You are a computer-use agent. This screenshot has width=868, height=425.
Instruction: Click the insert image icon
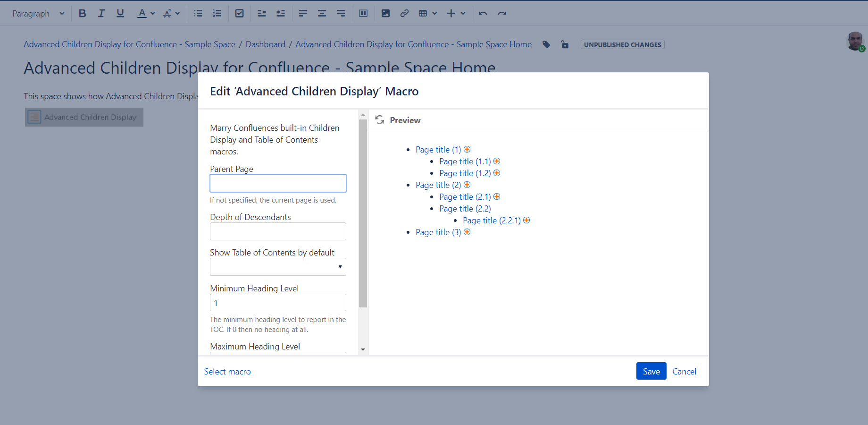coord(385,13)
